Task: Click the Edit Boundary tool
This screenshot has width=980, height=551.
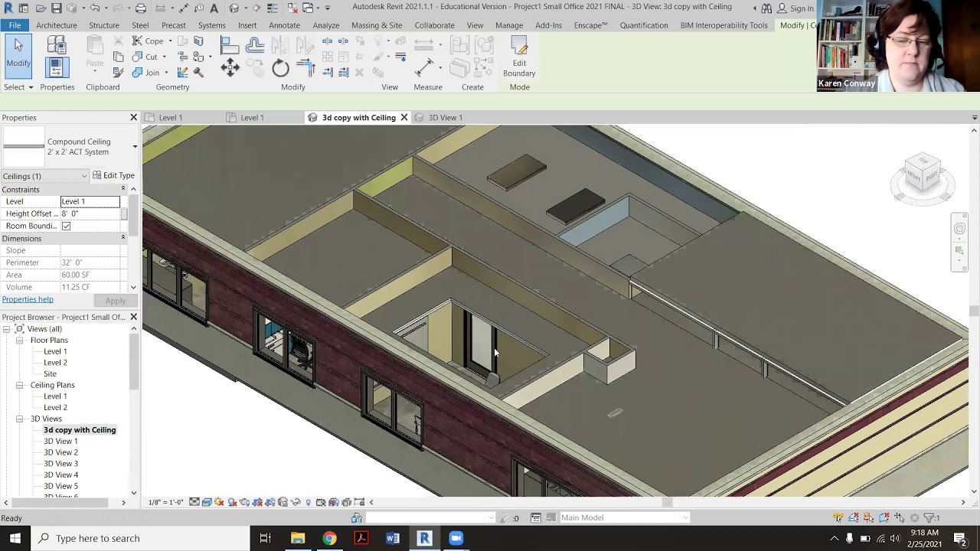Action: point(519,58)
